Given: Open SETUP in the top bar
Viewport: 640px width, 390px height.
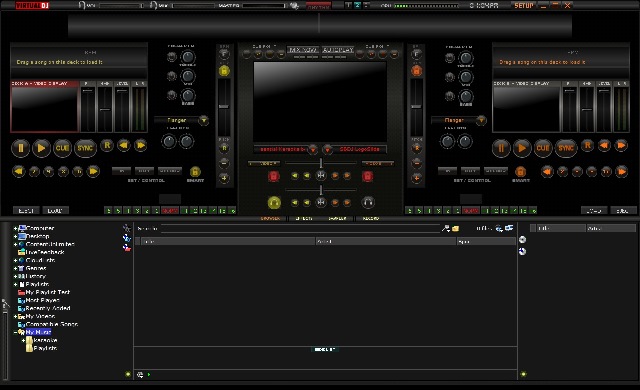Looking at the screenshot, I should click(524, 5).
